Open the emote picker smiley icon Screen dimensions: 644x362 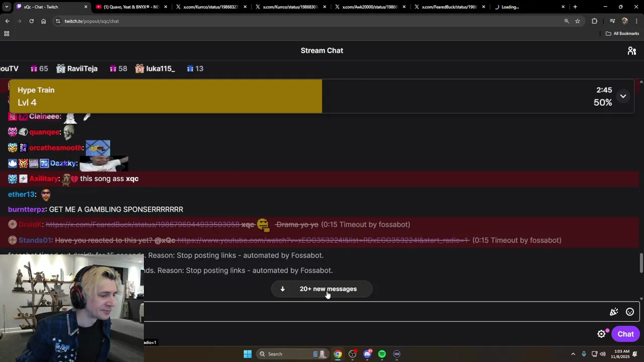[630, 312]
